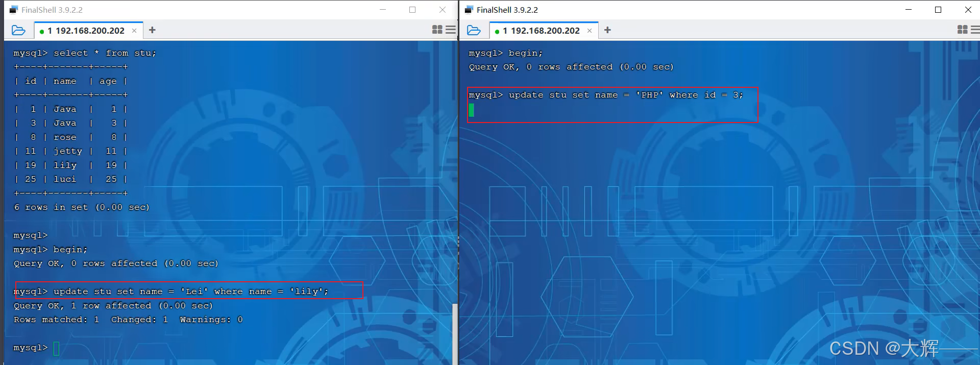Click the 'luci' row in the stu table
980x365 pixels.
tap(70, 179)
